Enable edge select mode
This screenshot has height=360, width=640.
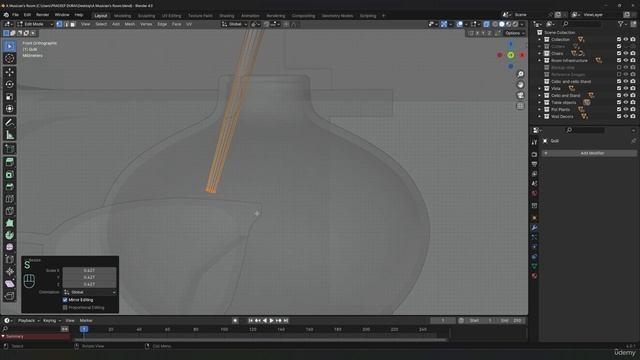pos(66,24)
